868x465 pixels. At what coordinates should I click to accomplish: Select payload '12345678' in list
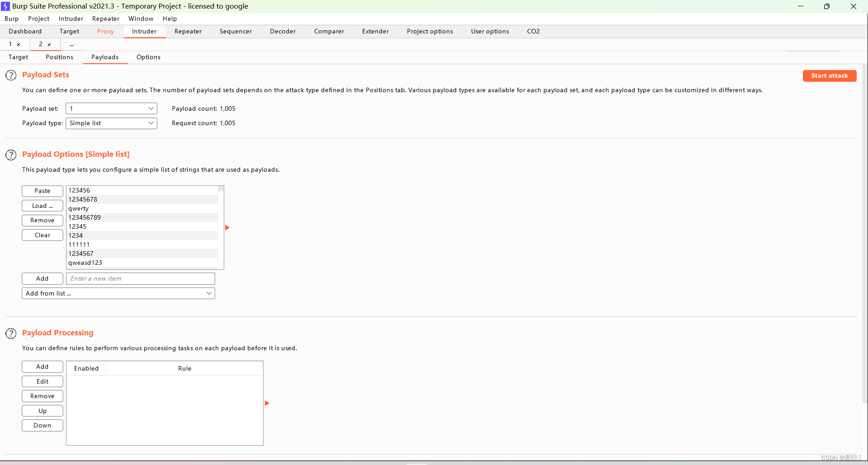click(x=142, y=199)
